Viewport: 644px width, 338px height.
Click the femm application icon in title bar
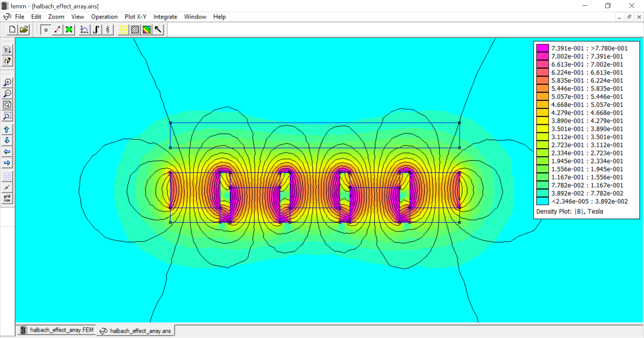[x=5, y=6]
